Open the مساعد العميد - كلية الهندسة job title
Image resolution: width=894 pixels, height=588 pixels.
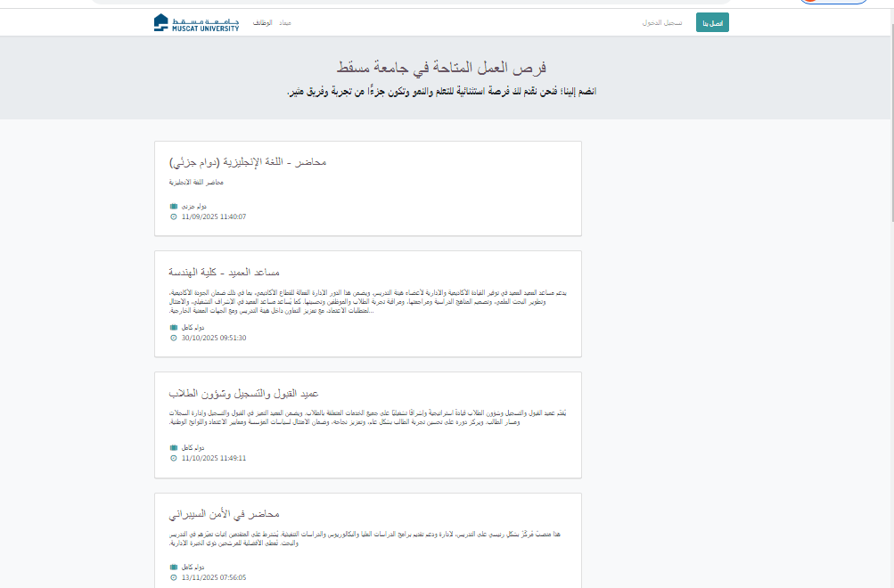click(224, 272)
